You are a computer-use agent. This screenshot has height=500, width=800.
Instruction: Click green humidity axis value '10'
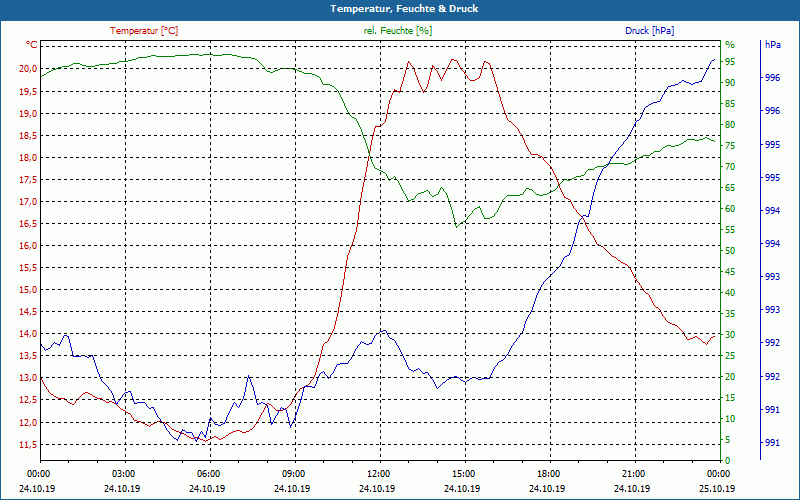coord(730,419)
